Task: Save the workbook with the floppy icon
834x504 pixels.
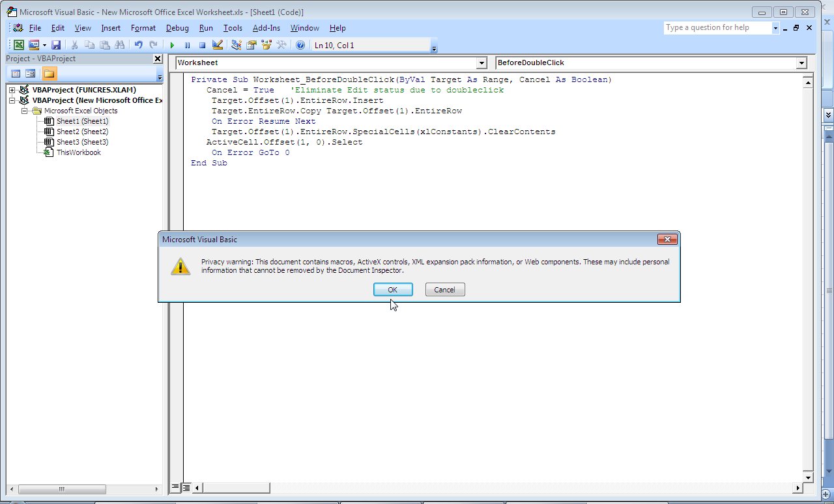Action: click(x=56, y=45)
